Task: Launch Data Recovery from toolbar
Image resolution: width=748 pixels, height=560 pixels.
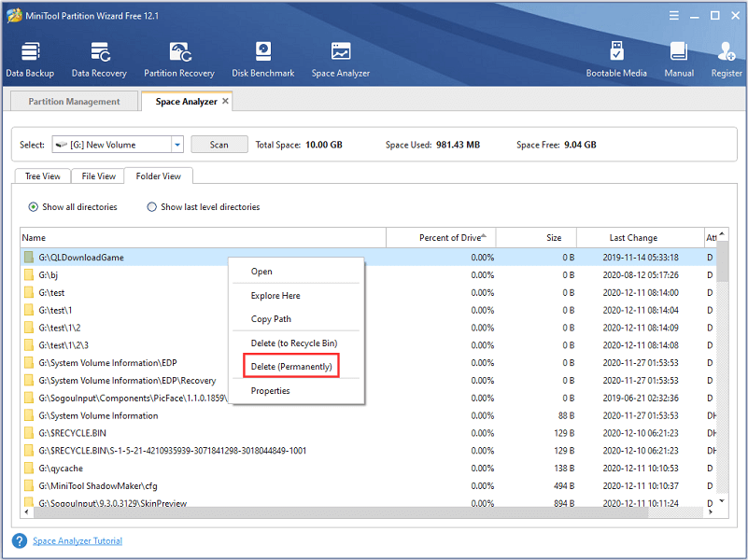Action: coord(100,59)
